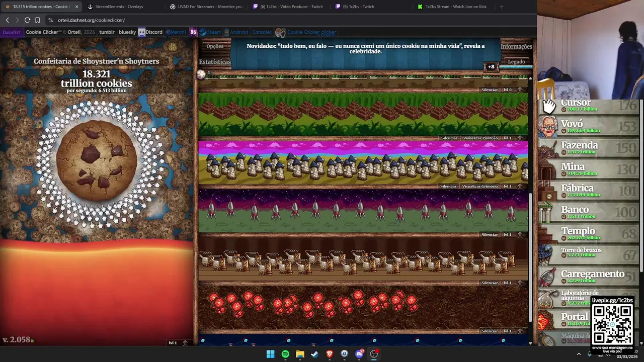The image size is (644, 362).
Task: Go back using the browser back arrow
Action: (x=7, y=20)
